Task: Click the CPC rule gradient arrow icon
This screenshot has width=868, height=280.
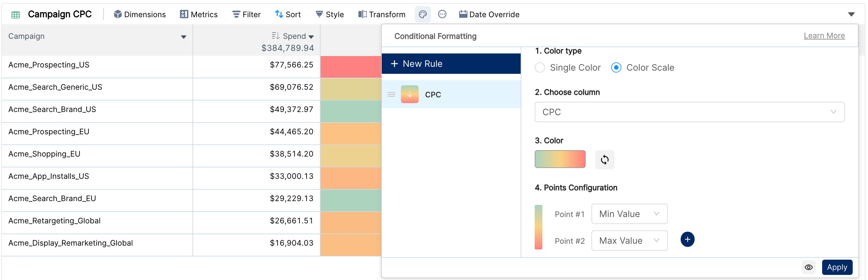Action: click(409, 94)
